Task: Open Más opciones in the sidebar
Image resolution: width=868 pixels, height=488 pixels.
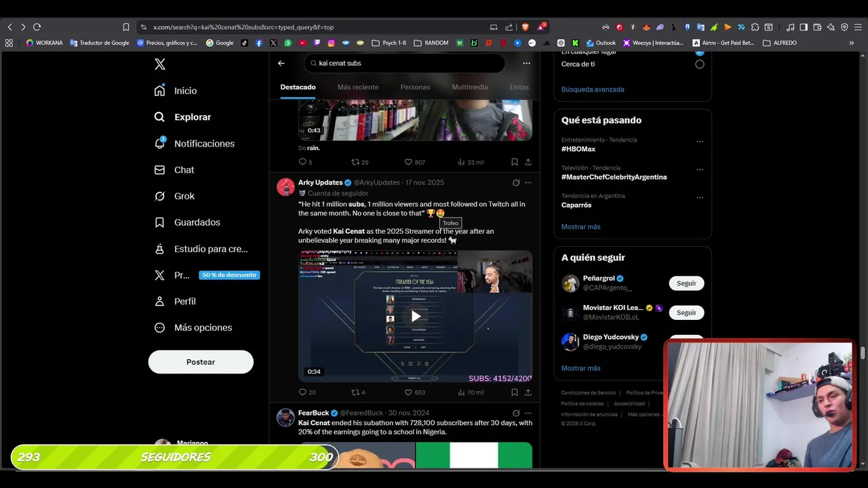Action: tap(193, 327)
